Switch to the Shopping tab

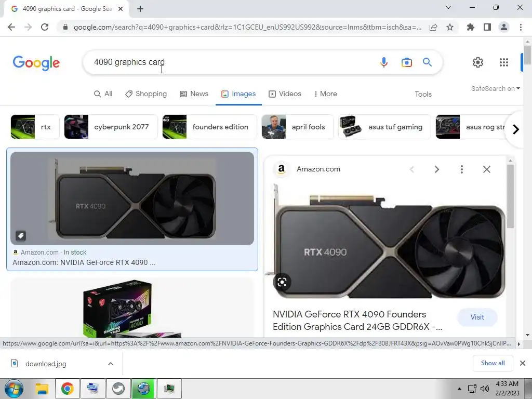click(x=146, y=94)
